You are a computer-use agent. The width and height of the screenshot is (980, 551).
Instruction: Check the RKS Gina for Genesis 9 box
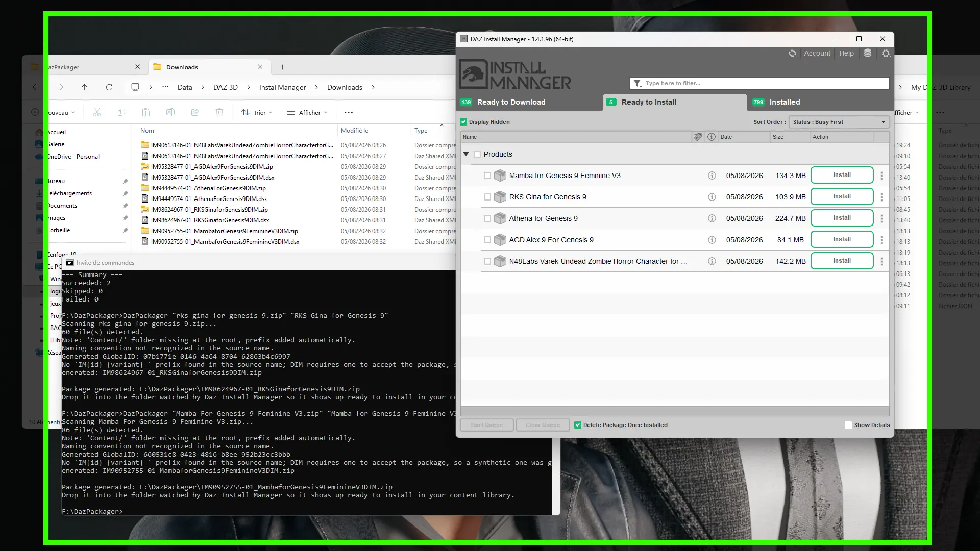(x=487, y=197)
